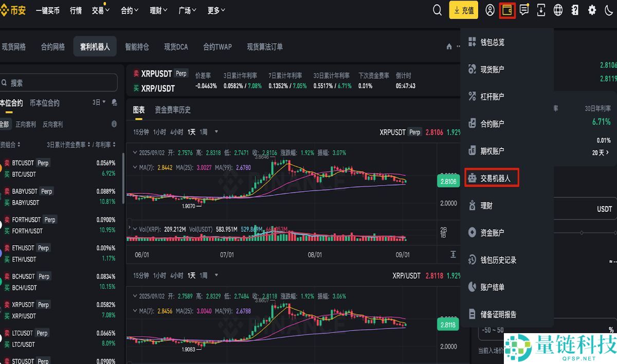Open the extra timeframe dropdown arrow beside 1周
617x364 pixels.
pos(215,132)
